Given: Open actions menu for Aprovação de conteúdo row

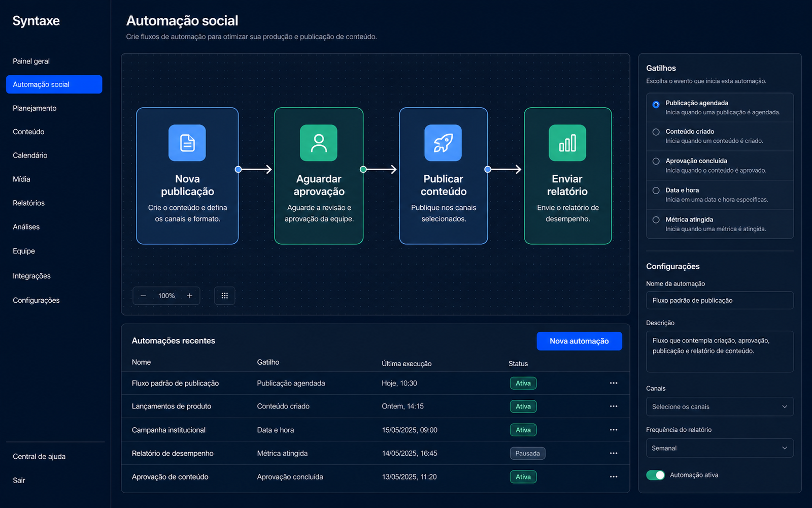Looking at the screenshot, I should click(x=614, y=477).
